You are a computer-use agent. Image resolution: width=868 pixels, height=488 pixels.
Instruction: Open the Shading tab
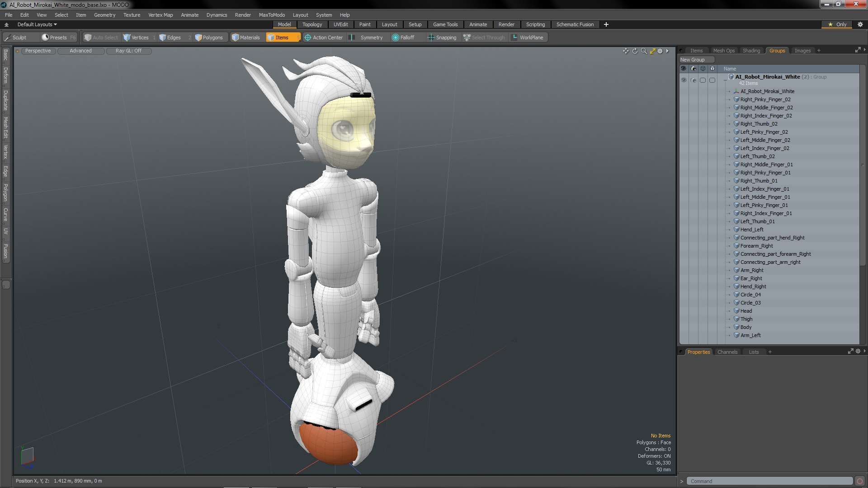(x=751, y=51)
